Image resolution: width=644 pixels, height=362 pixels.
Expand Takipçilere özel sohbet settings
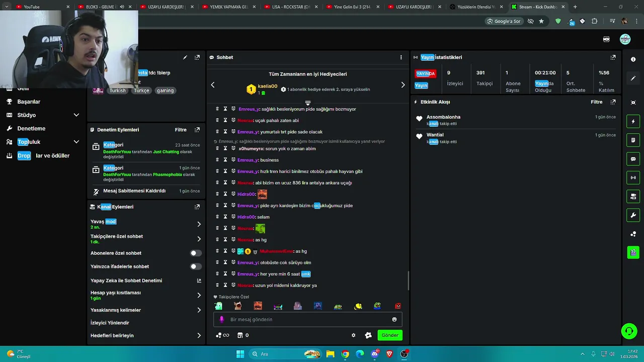coord(199,239)
